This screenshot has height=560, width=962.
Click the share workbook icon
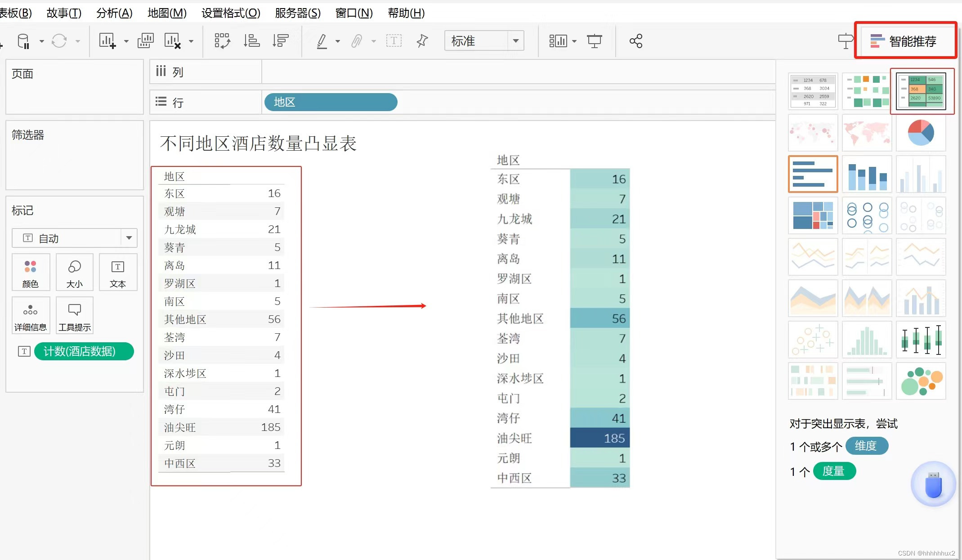(x=635, y=41)
